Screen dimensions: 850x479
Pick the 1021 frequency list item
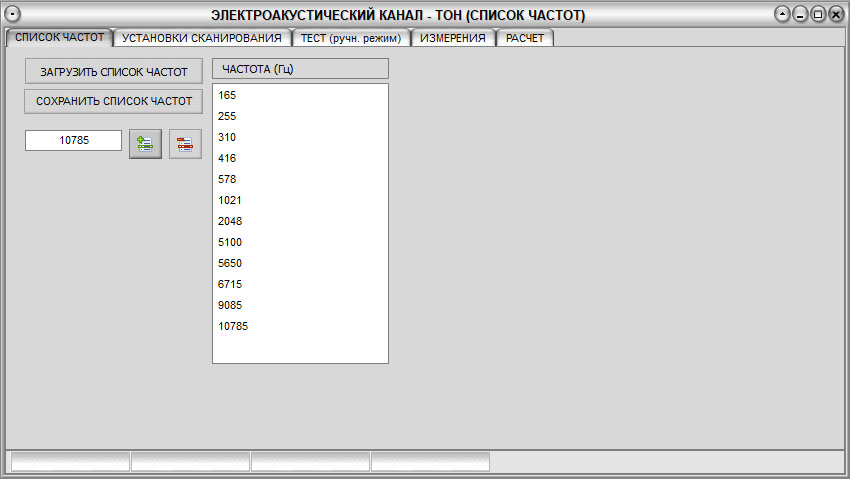pyautogui.click(x=230, y=200)
